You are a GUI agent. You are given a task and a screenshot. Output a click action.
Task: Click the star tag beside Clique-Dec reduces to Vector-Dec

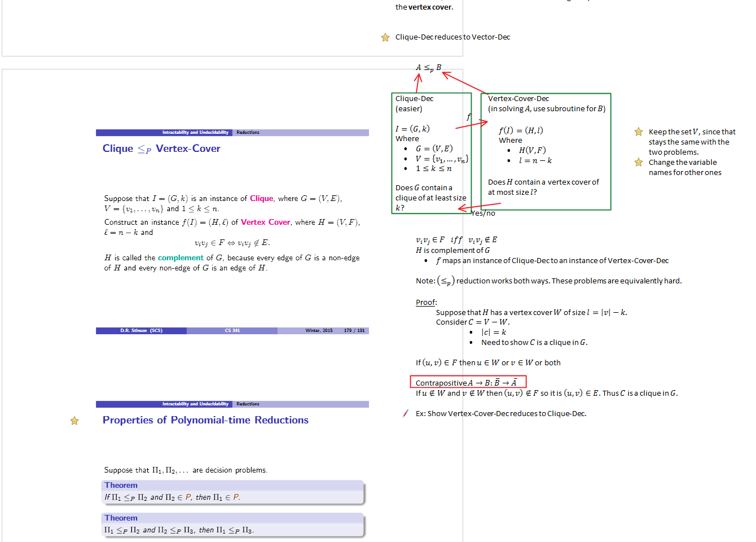click(385, 37)
